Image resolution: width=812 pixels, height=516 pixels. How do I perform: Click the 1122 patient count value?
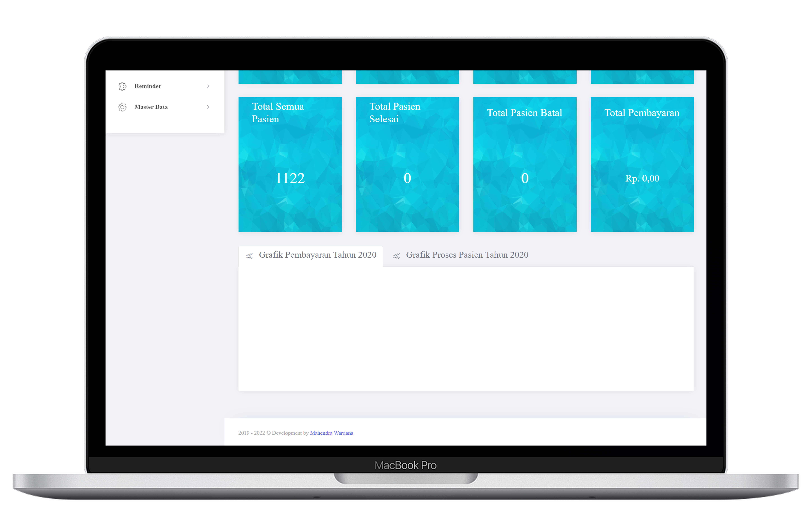pyautogui.click(x=290, y=178)
